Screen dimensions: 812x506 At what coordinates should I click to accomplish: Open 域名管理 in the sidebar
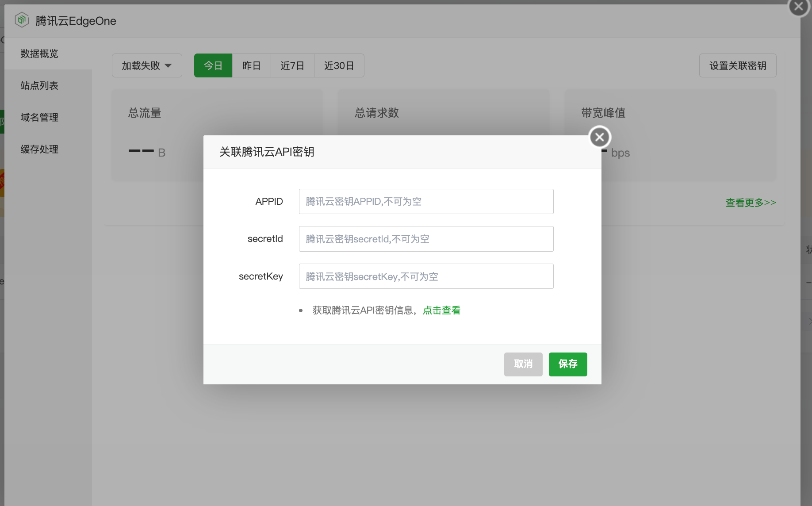[x=38, y=117]
